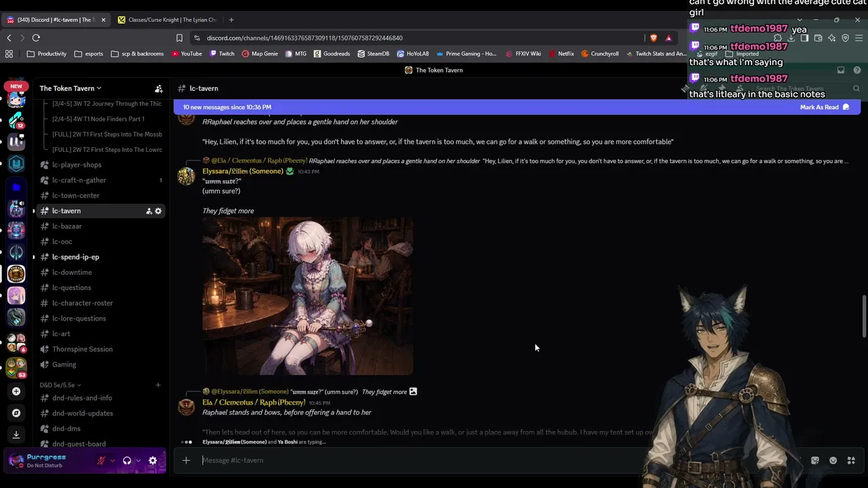Close the Discord lc-tavern browser tab
The image size is (868, 488).
pyautogui.click(x=103, y=20)
